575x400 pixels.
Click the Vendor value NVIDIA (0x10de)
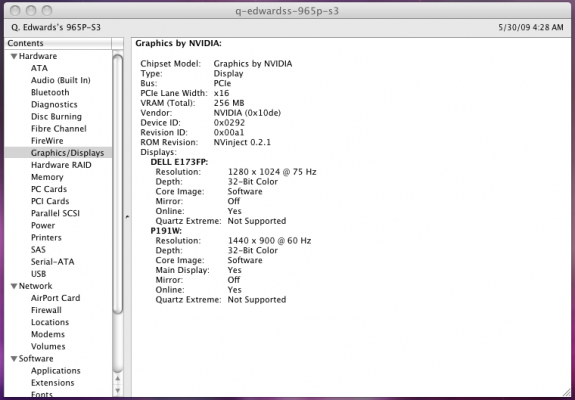point(247,113)
